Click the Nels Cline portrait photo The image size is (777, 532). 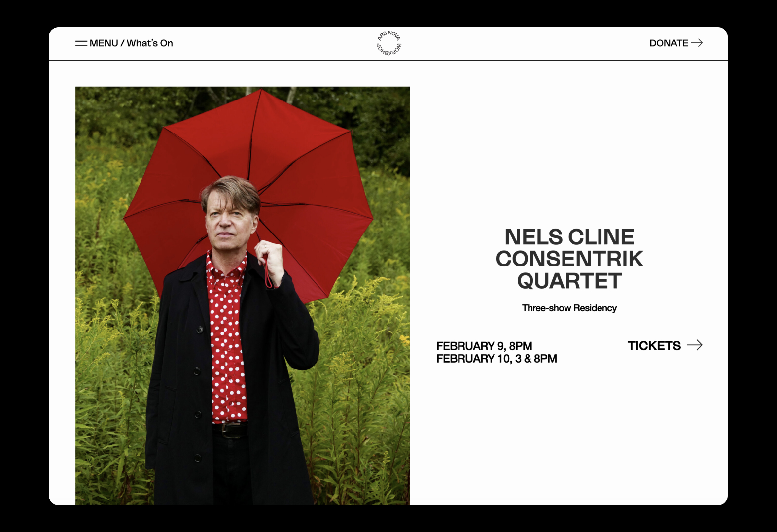pyautogui.click(x=243, y=296)
